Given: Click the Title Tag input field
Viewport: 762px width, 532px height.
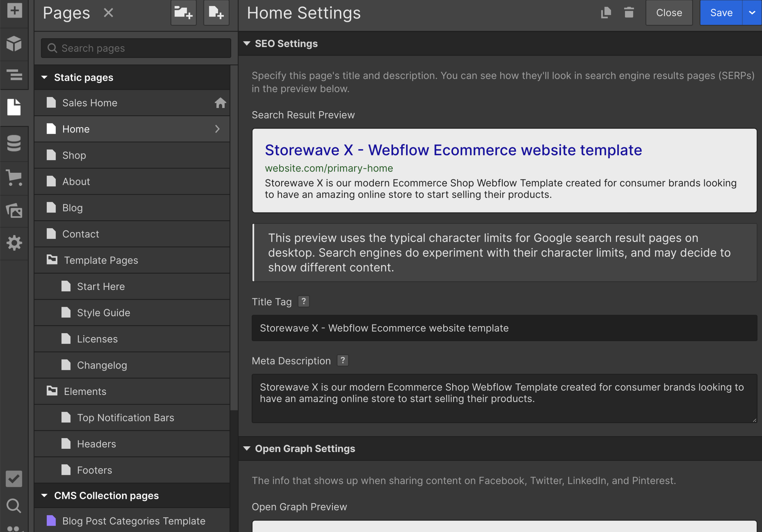Looking at the screenshot, I should [504, 328].
